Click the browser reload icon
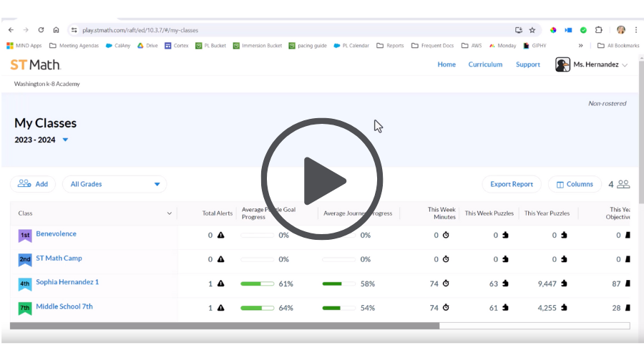Viewport: 644px width, 358px height. [x=41, y=30]
